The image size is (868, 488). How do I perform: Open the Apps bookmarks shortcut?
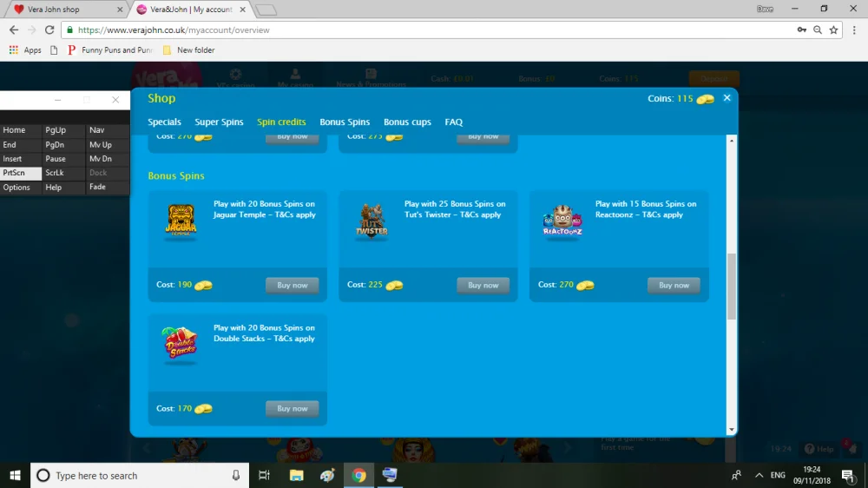tap(25, 49)
